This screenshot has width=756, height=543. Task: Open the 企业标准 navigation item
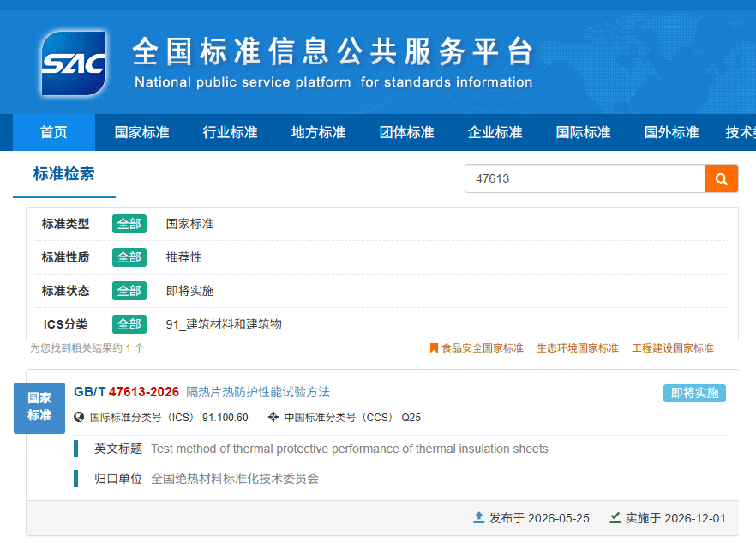(x=495, y=132)
